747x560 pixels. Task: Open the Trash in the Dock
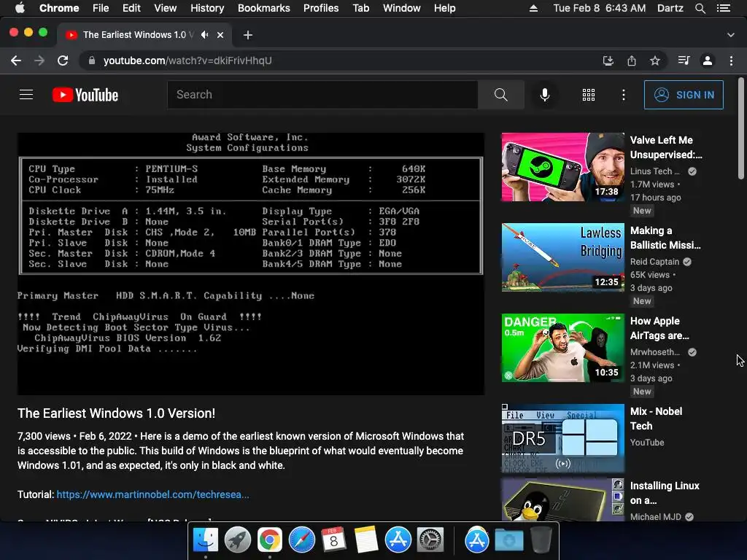541,540
